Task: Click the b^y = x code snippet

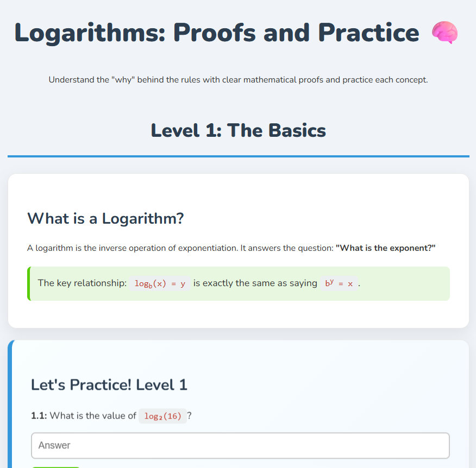Action: (x=339, y=283)
